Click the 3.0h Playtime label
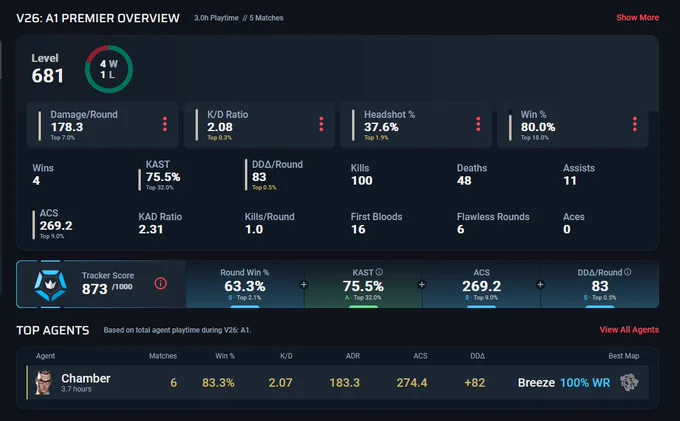 pos(216,18)
